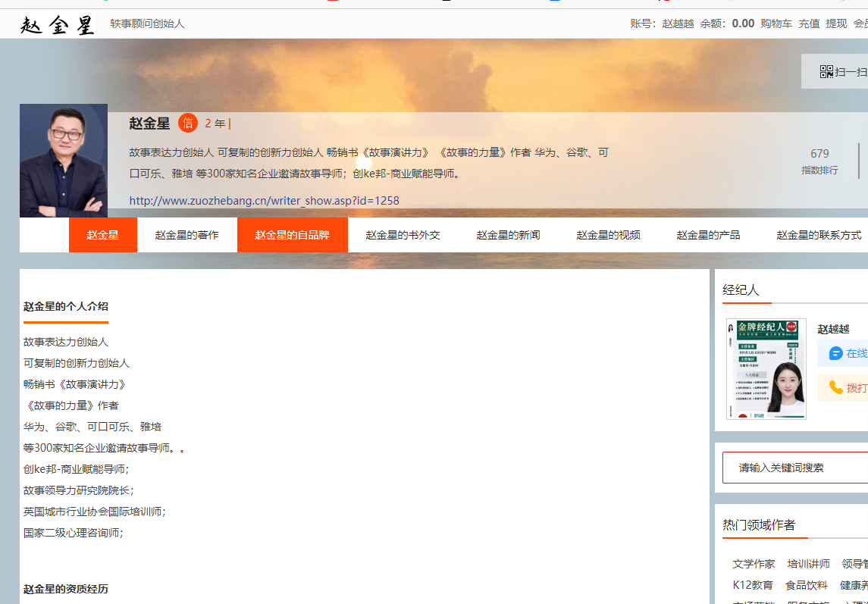Click the 提现 withdraw link
This screenshot has width=868, height=604.
[836, 23]
